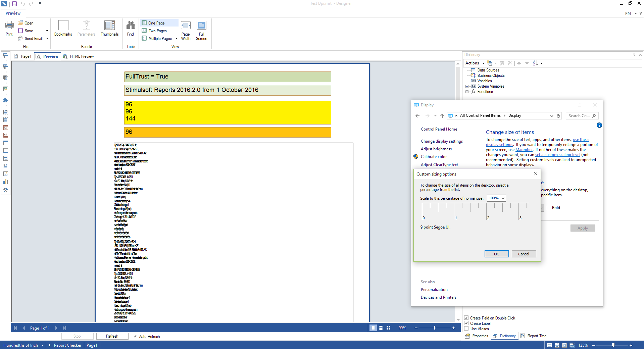Select One Page view option
The width and height of the screenshot is (644, 349).
point(160,23)
